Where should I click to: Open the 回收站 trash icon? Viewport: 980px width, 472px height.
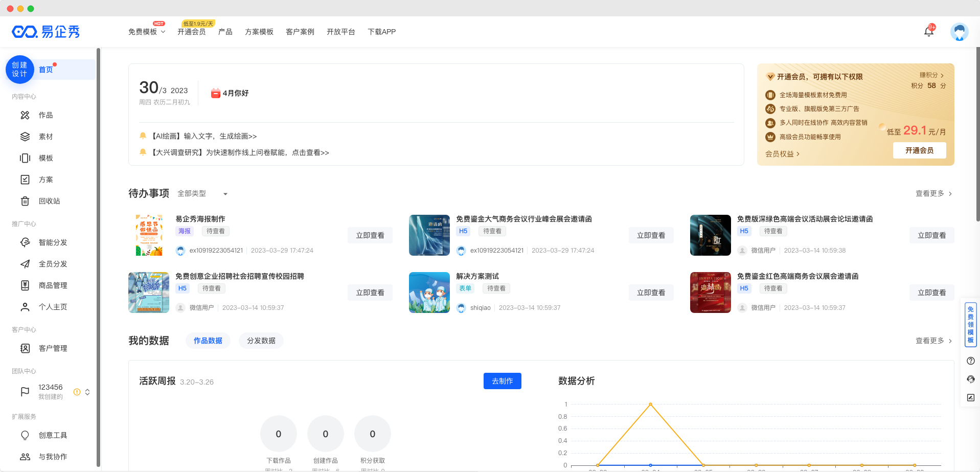click(25, 201)
